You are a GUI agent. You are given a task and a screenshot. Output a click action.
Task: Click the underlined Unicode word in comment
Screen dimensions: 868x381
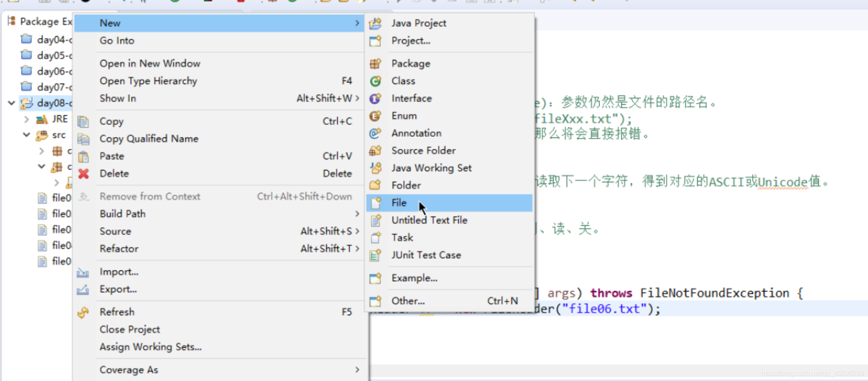click(783, 182)
